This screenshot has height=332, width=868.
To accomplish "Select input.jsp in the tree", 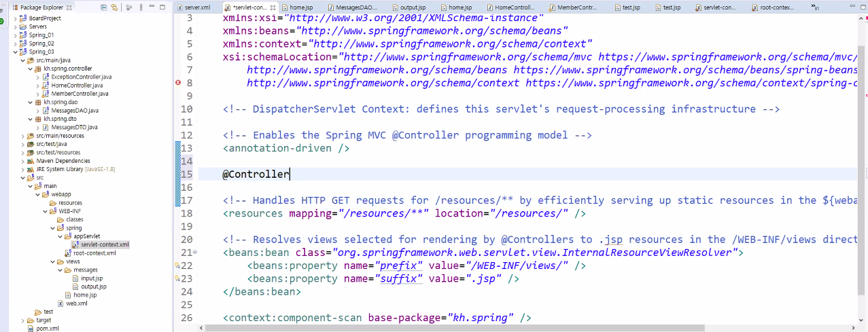I will [x=92, y=278].
